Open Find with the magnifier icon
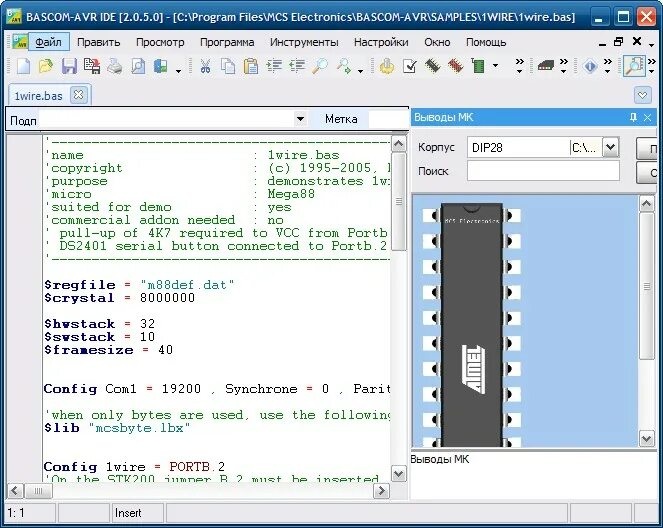663x528 pixels. tap(320, 66)
